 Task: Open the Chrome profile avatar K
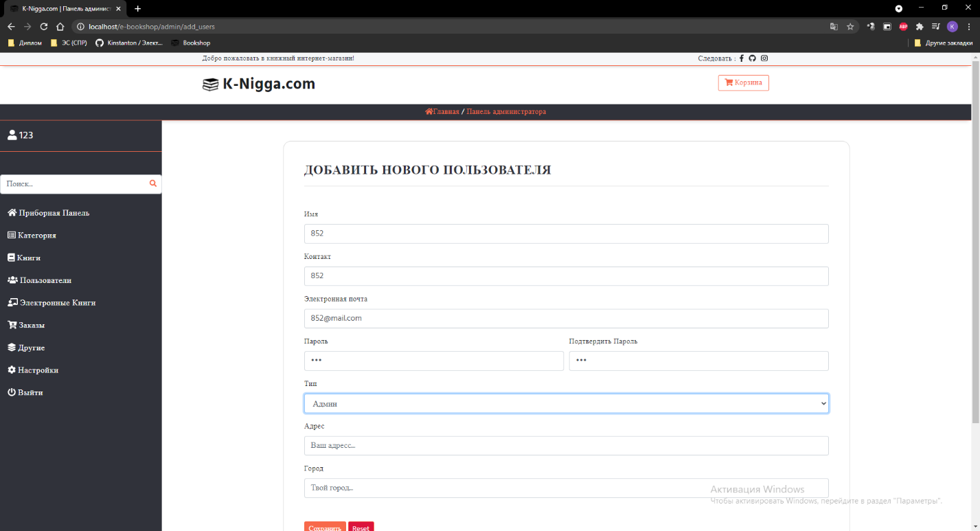(953, 27)
